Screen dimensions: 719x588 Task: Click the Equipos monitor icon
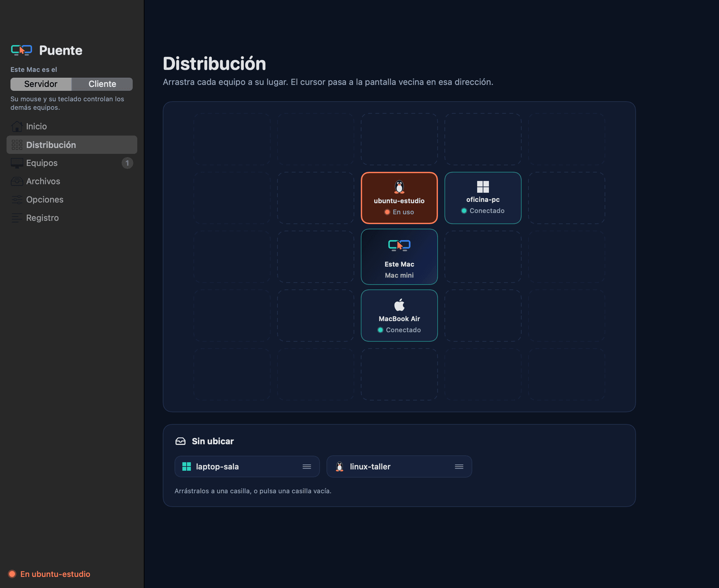click(17, 163)
